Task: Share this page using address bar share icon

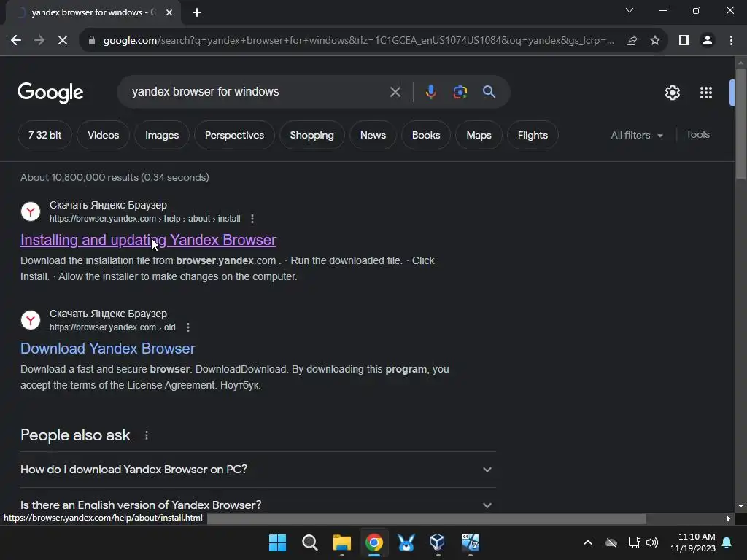Action: coord(632,41)
